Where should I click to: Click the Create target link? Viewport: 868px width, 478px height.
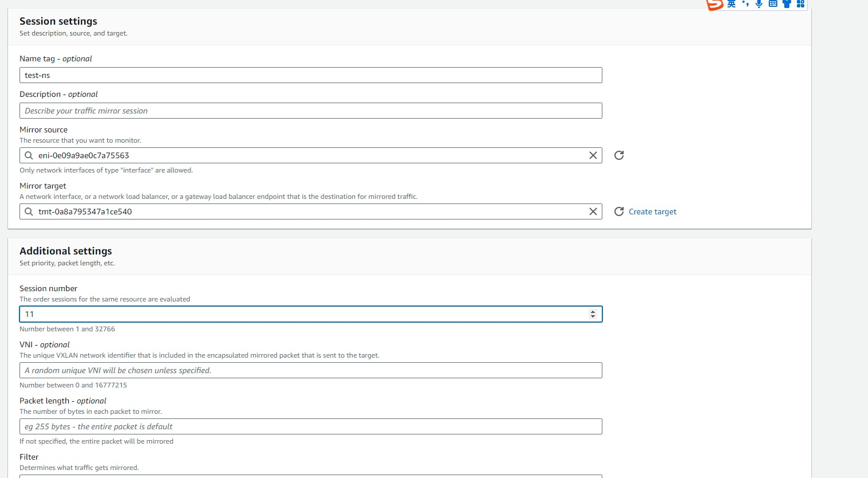[652, 211]
